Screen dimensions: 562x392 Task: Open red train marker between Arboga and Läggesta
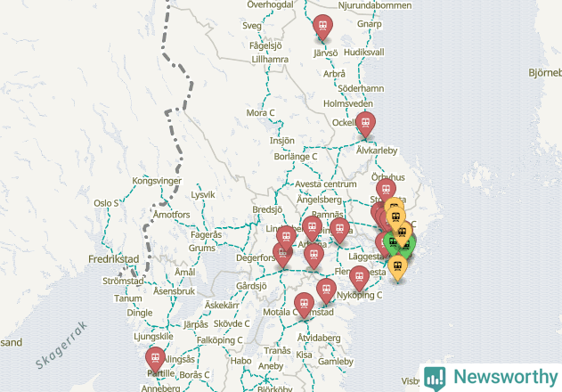339,230
